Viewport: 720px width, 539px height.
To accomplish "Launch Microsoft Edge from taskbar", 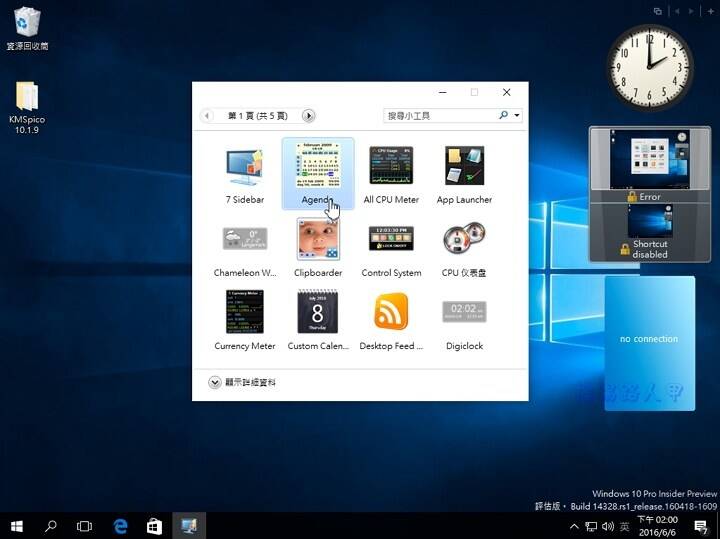I will [120, 526].
